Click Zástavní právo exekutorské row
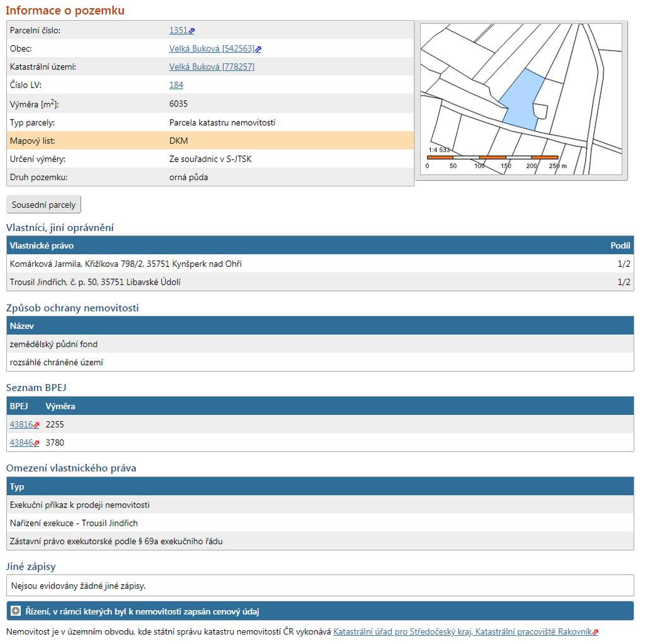Screen dimensions: 645x644 tap(320, 541)
